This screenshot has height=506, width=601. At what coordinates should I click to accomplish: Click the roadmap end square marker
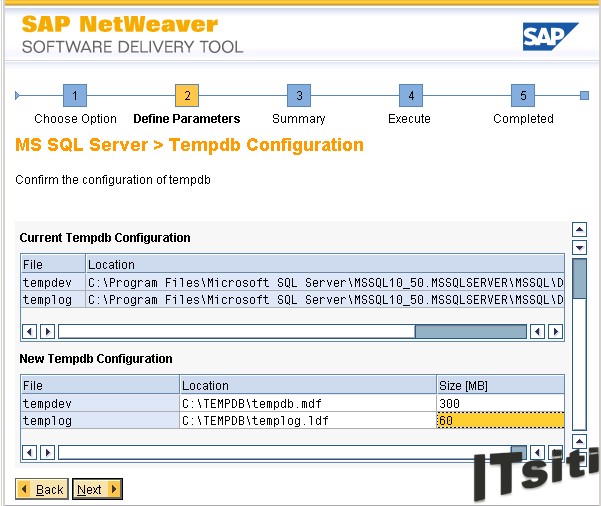(x=584, y=95)
